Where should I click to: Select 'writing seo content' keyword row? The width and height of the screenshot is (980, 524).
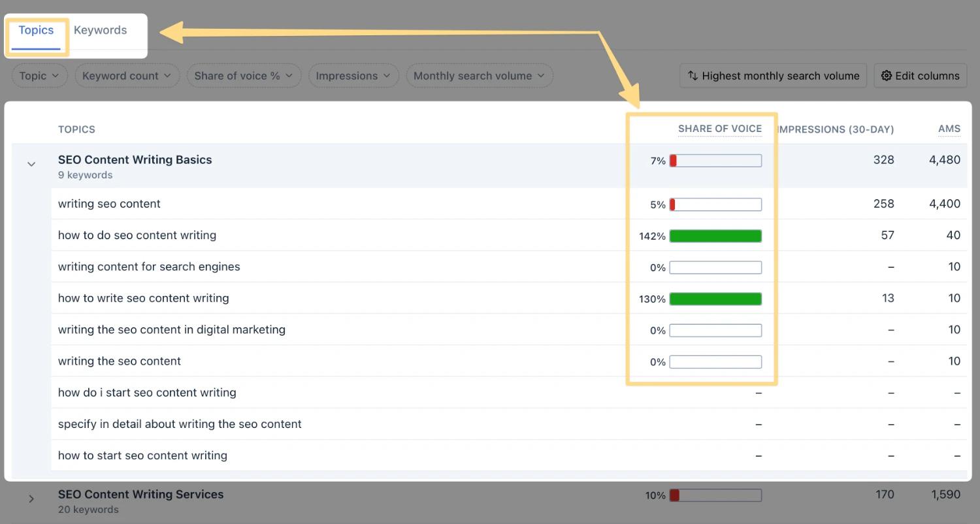[509, 204]
